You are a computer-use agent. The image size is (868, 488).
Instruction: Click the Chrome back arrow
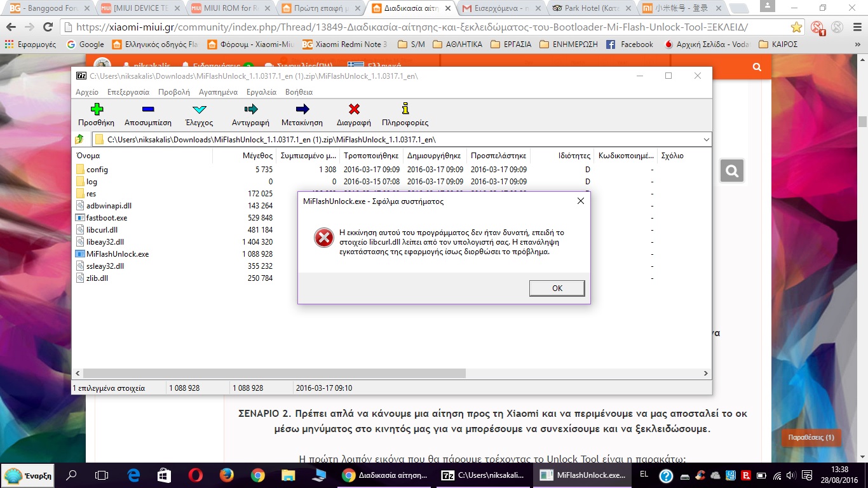click(x=12, y=27)
